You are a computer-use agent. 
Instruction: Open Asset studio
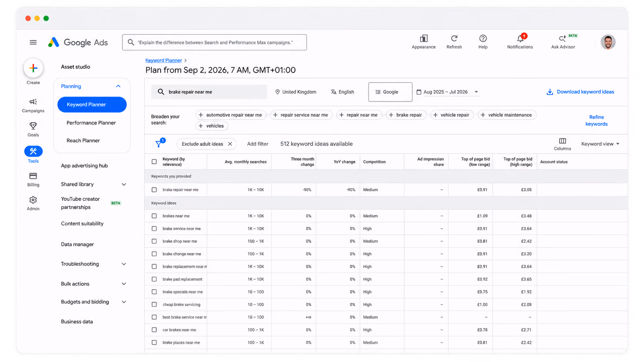75,67
